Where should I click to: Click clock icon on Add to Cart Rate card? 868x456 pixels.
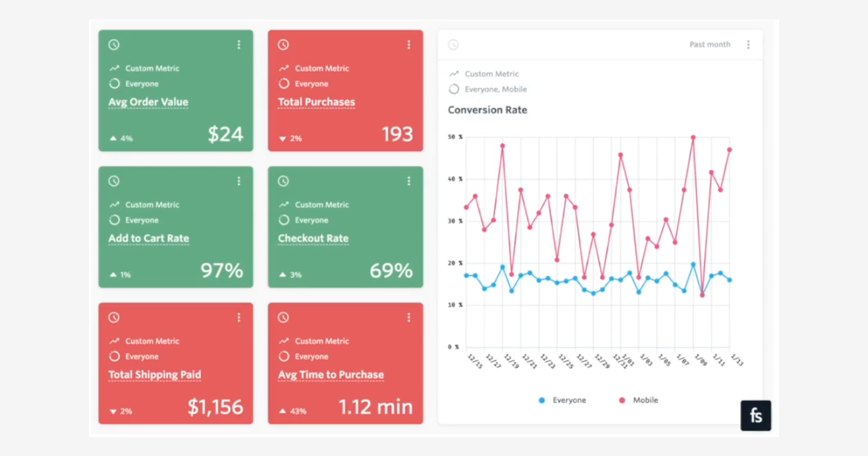[114, 181]
